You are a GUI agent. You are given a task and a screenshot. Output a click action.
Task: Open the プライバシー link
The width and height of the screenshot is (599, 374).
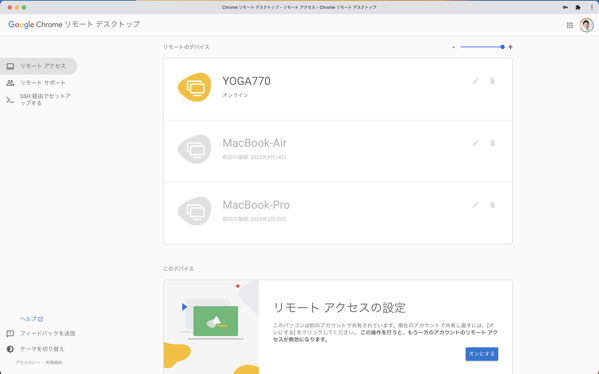28,363
